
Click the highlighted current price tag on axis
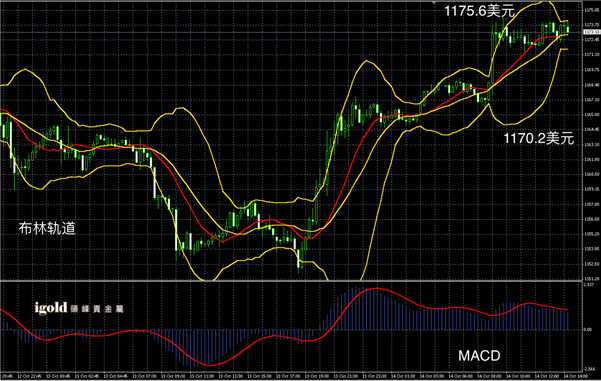point(592,32)
